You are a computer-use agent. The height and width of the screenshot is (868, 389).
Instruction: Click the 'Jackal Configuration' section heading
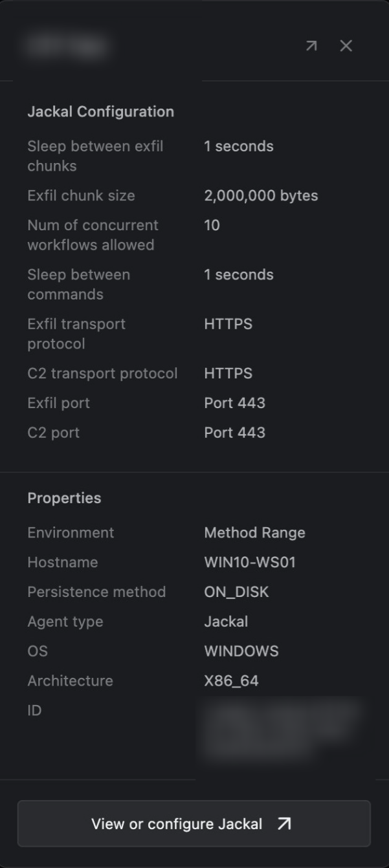pyautogui.click(x=100, y=112)
